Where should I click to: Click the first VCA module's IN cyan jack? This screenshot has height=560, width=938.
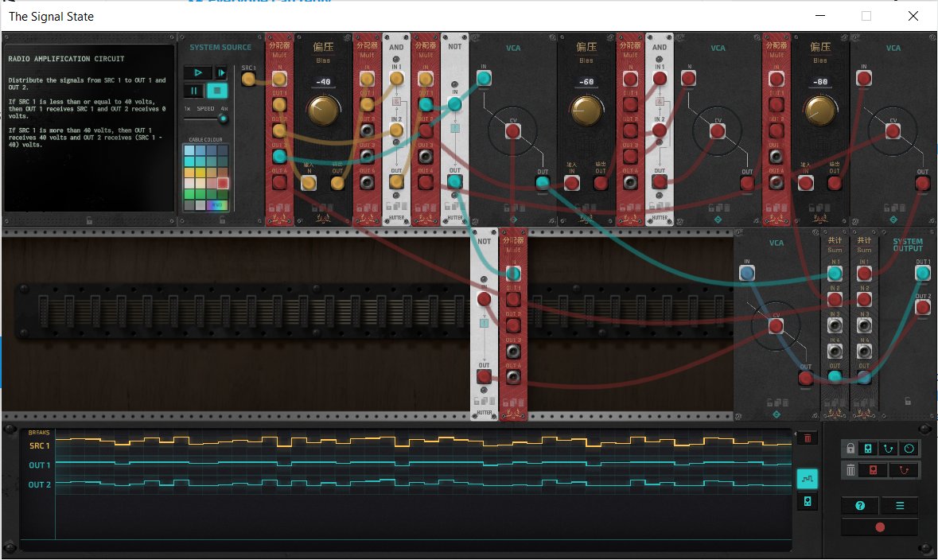[484, 79]
